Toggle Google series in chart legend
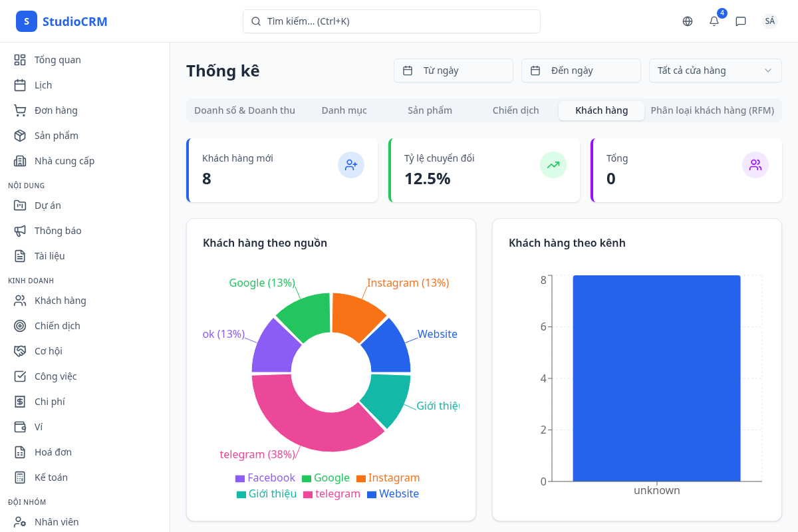Viewport: 798px width, 532px height. pyautogui.click(x=325, y=477)
